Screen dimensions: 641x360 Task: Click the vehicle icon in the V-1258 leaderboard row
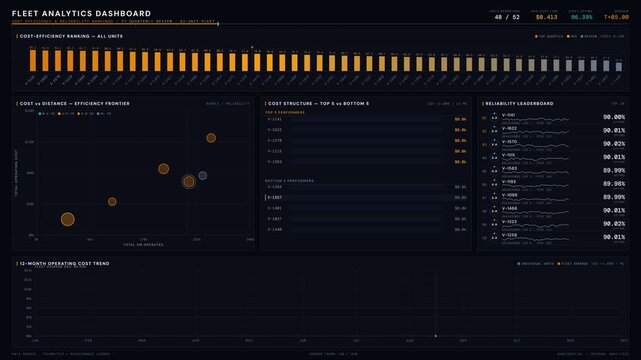(x=494, y=237)
